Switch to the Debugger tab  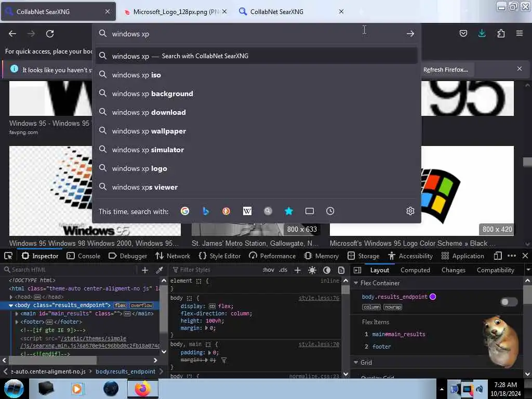(128, 256)
